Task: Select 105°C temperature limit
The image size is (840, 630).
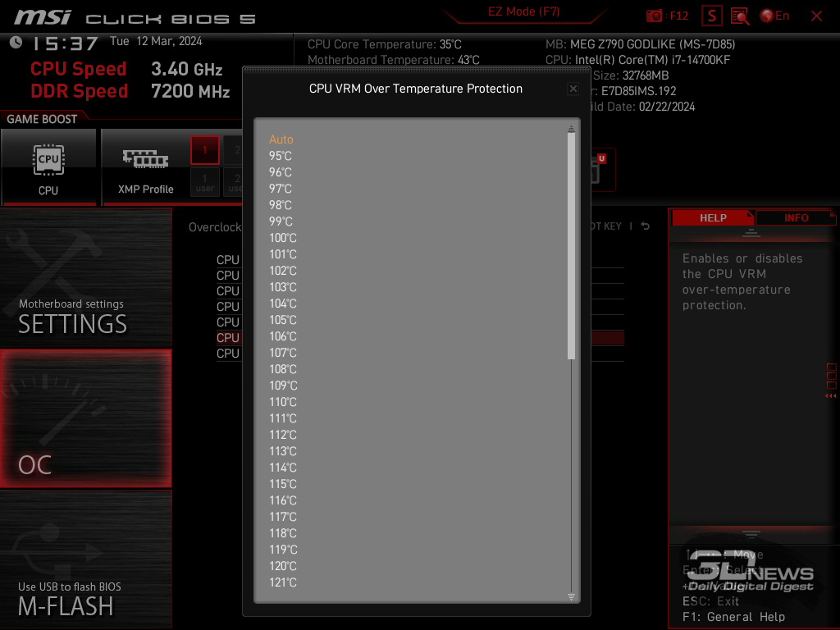Action: pos(282,320)
